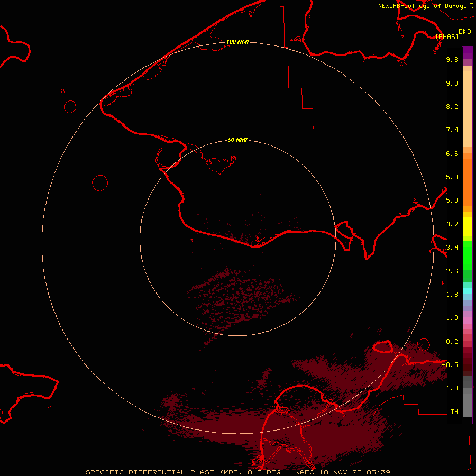Click the TH threshold label on the scale
Image resolution: width=476 pixels, height=476 pixels.
(454, 411)
